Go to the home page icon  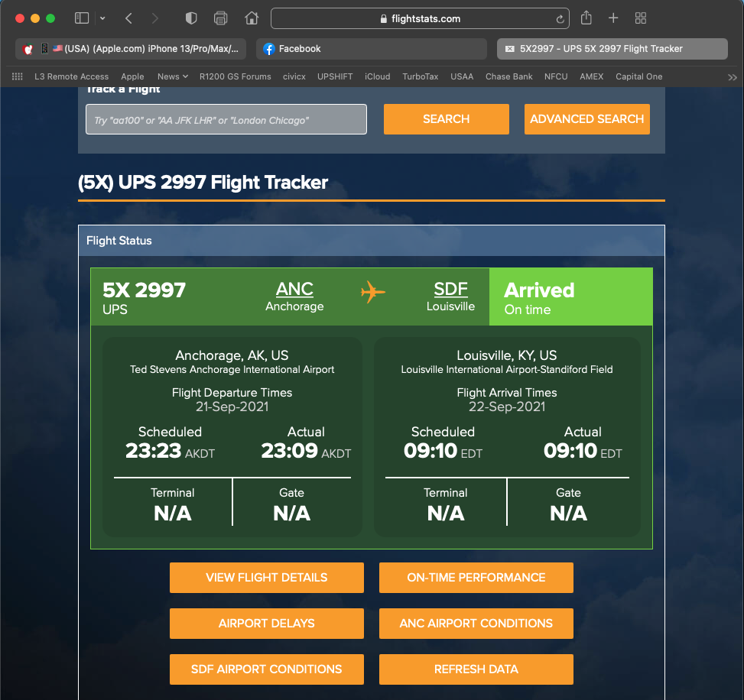point(252,18)
